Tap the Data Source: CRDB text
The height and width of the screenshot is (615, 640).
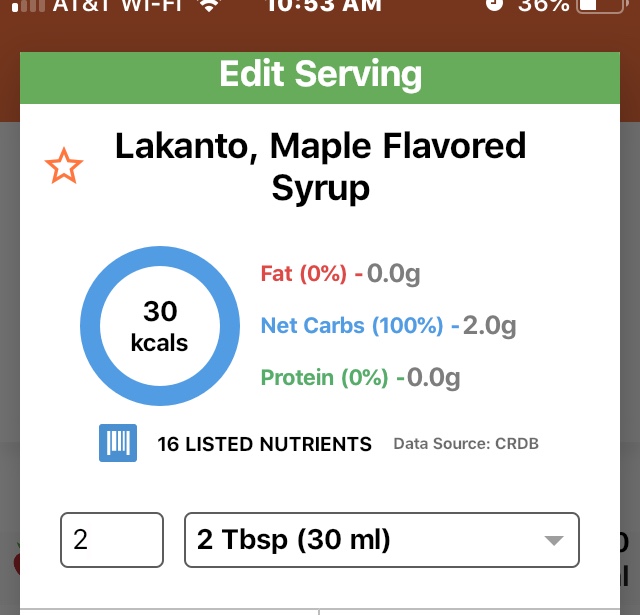(466, 444)
